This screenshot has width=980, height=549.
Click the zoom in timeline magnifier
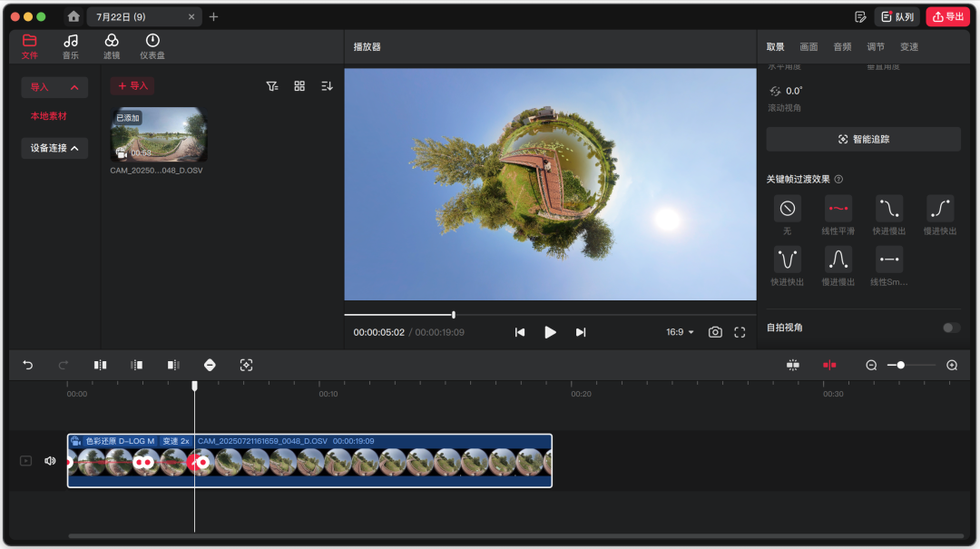pos(952,365)
